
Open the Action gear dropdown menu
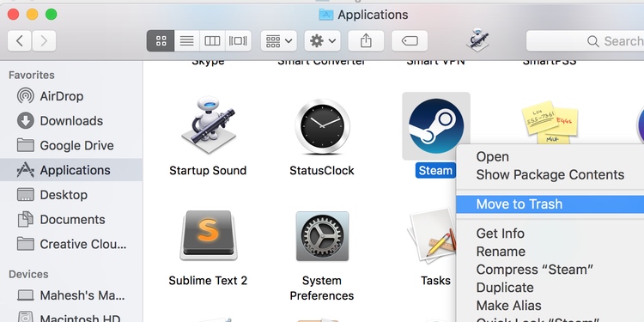[322, 40]
